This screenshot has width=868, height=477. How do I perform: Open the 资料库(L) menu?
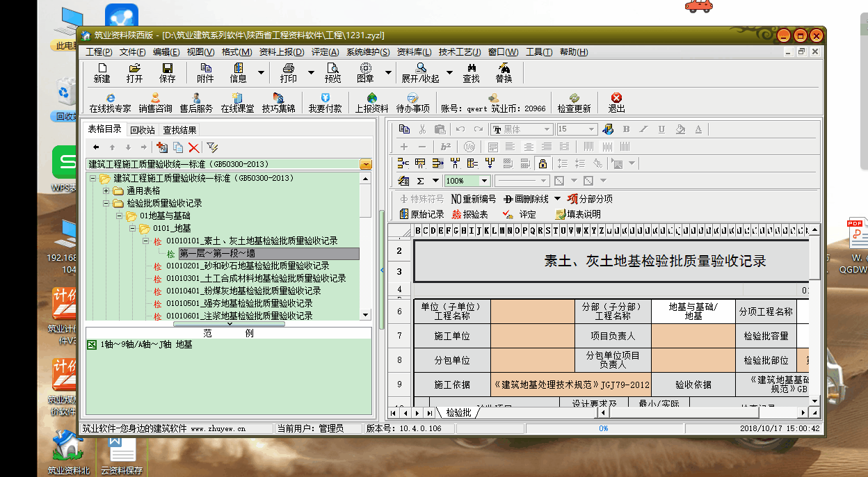(x=414, y=52)
